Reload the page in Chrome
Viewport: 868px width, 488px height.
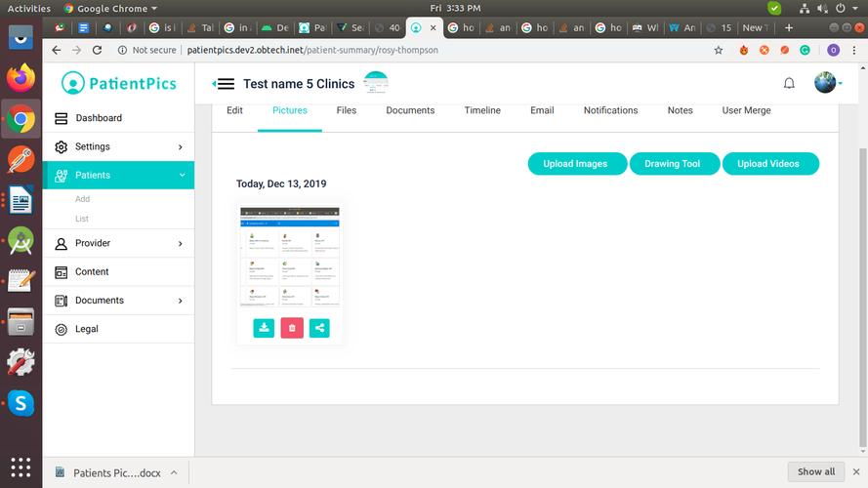97,50
